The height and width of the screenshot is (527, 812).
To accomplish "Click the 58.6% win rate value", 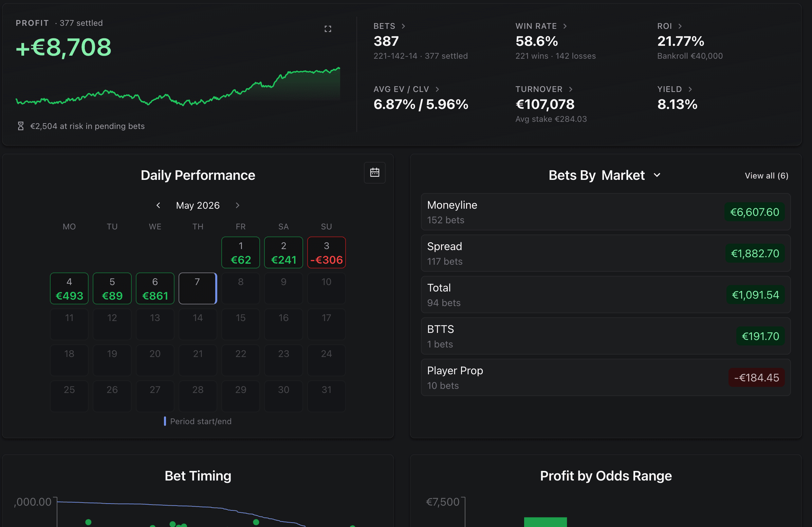I will pyautogui.click(x=537, y=41).
